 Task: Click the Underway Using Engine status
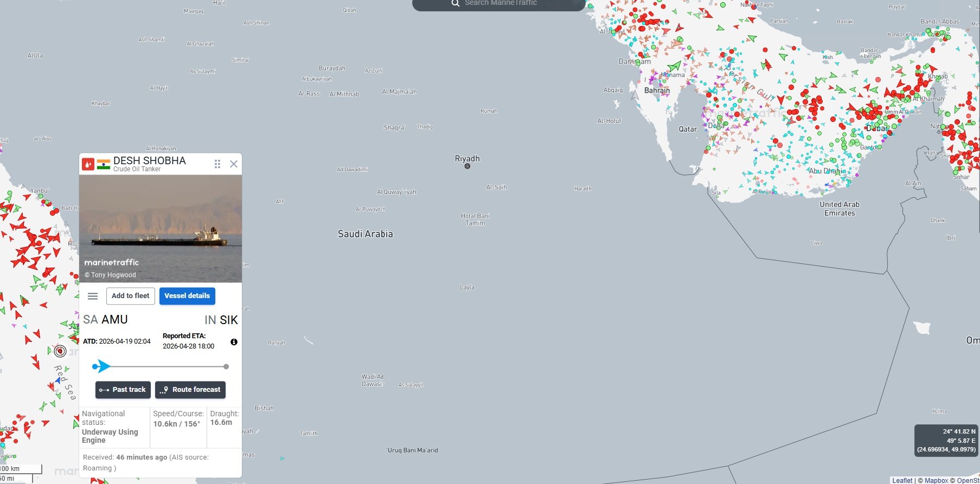110,436
